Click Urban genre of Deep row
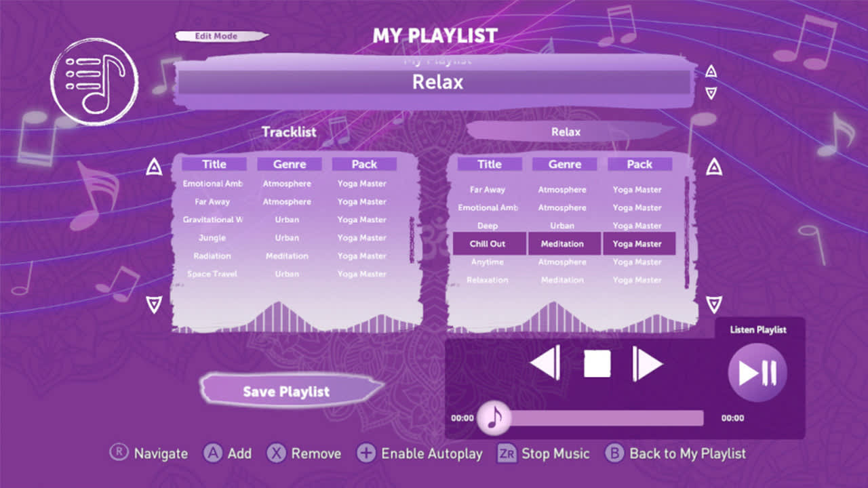This screenshot has width=868, height=488. click(563, 226)
